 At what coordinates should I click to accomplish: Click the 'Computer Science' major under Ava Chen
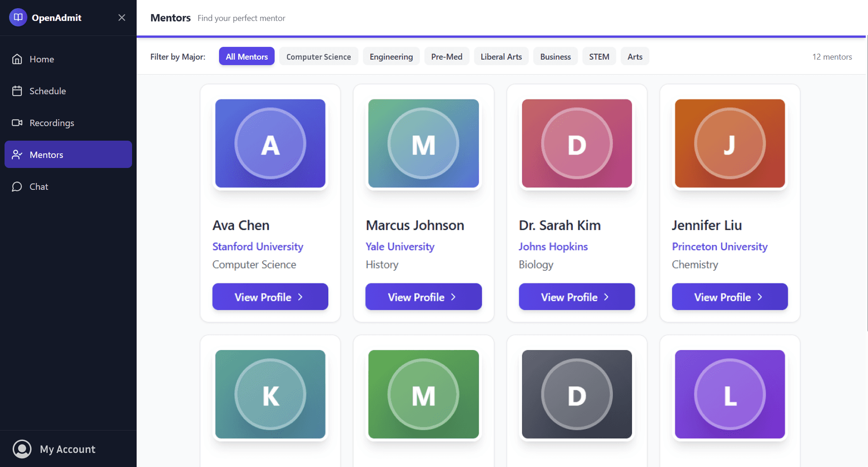(x=254, y=264)
